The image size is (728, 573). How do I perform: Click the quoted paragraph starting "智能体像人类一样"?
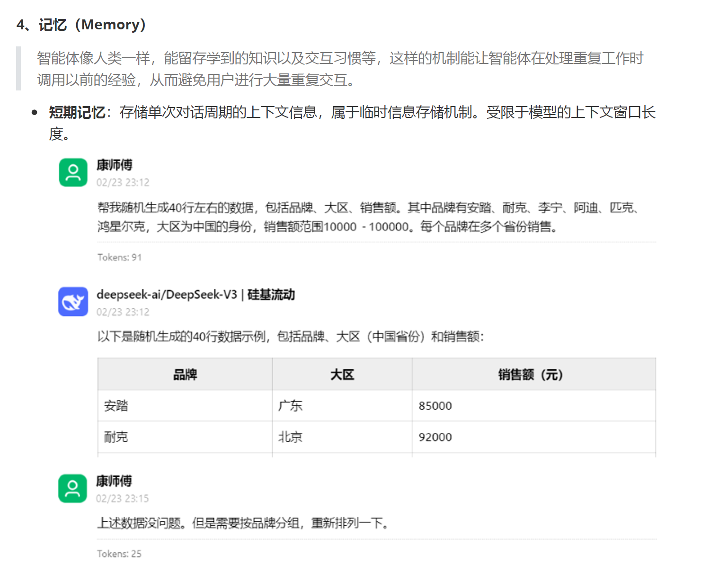[x=340, y=69]
